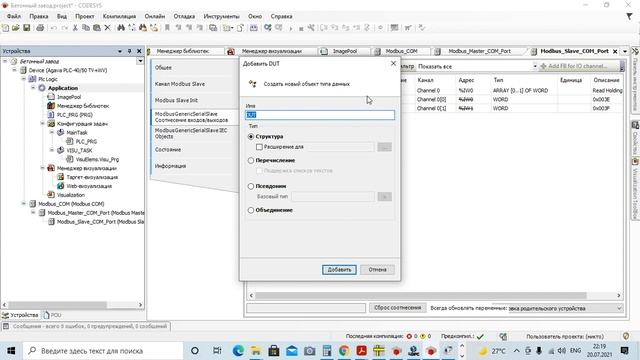Close the Устройства panel

click(x=139, y=51)
